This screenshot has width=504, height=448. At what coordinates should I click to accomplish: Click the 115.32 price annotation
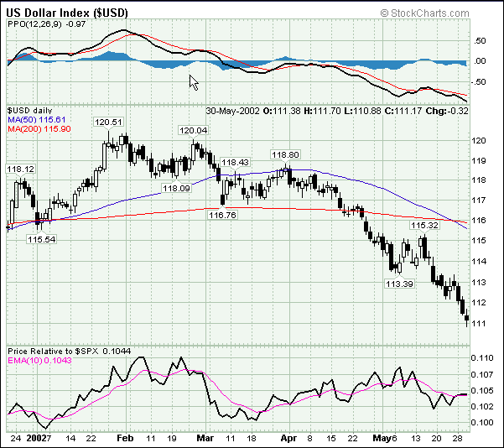coord(424,226)
